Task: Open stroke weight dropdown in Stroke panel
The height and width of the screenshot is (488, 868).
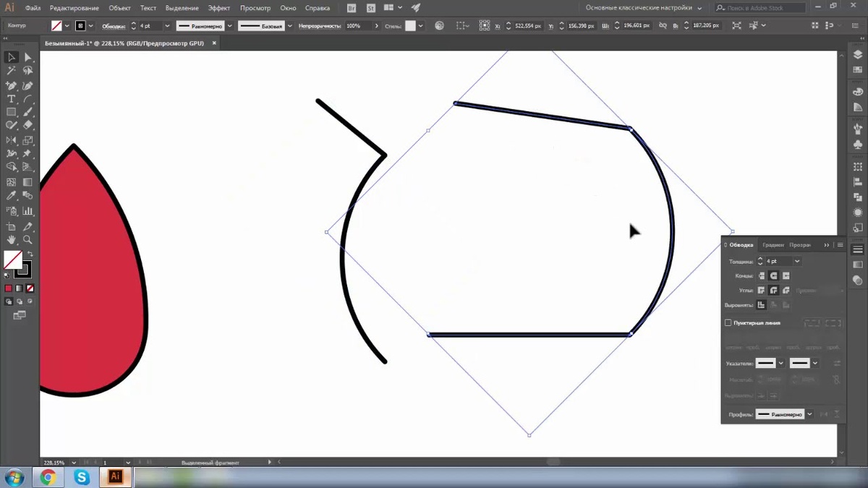Action: [797, 261]
